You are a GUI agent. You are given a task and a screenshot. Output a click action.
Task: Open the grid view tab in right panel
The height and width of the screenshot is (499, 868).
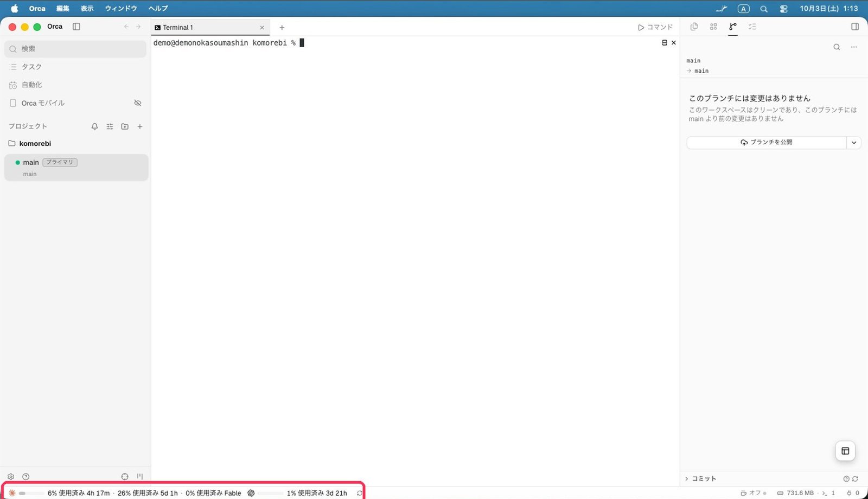pyautogui.click(x=713, y=27)
